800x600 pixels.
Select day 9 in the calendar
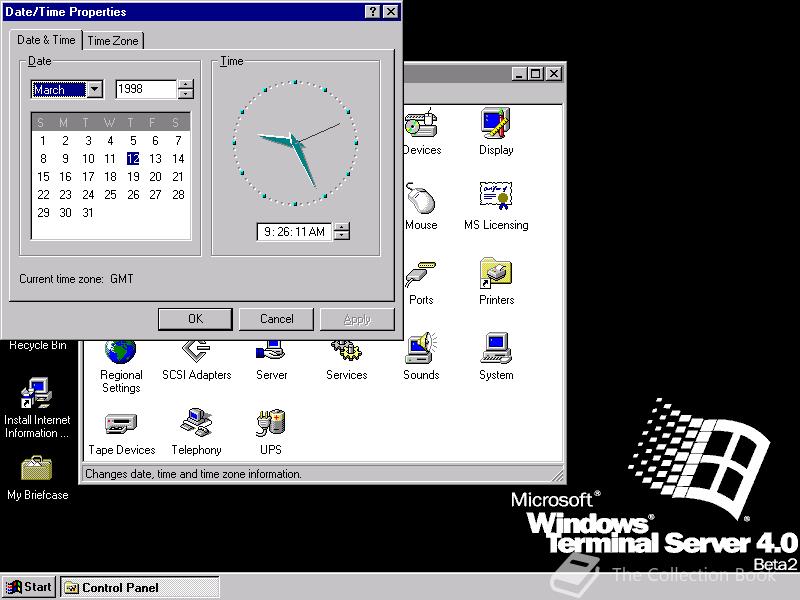tap(65, 159)
